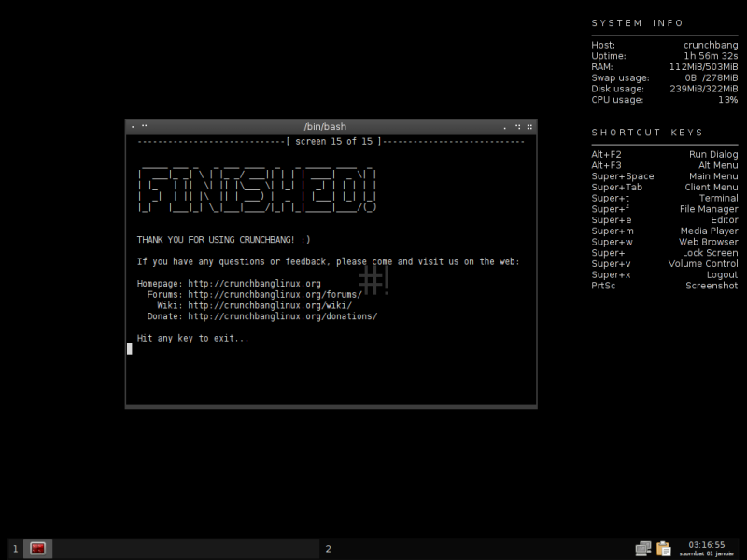Screen dimensions: 747x560
Task: Click the "screen 15 of 15" header text
Action: 334,142
